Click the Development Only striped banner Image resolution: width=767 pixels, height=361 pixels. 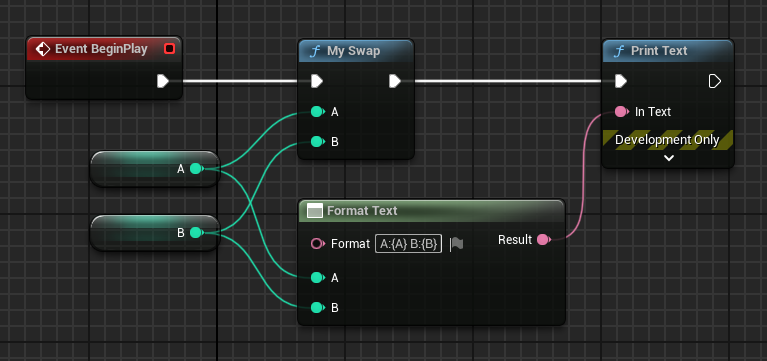(x=668, y=140)
